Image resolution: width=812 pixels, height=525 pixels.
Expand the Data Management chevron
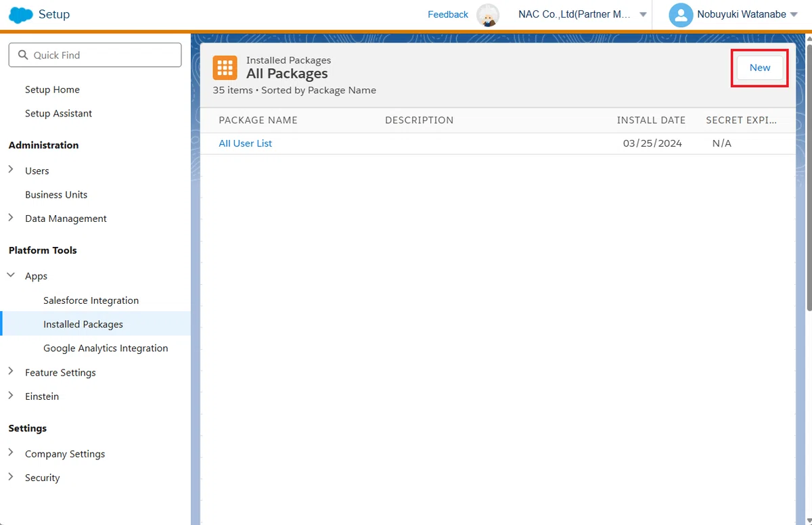click(11, 218)
